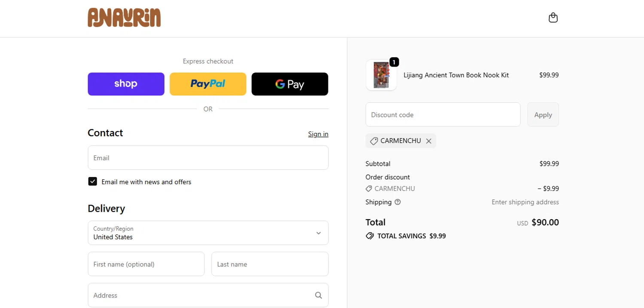
Task: Click the Delivery section heading
Action: (x=106, y=209)
